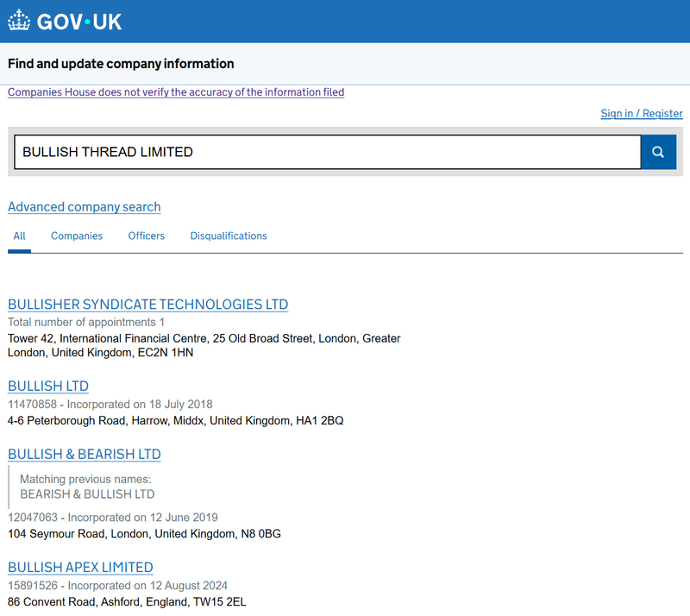This screenshot has height=616, width=690.
Task: Click '15891526 - Incorporated on 12 August 2024'
Action: (x=117, y=586)
